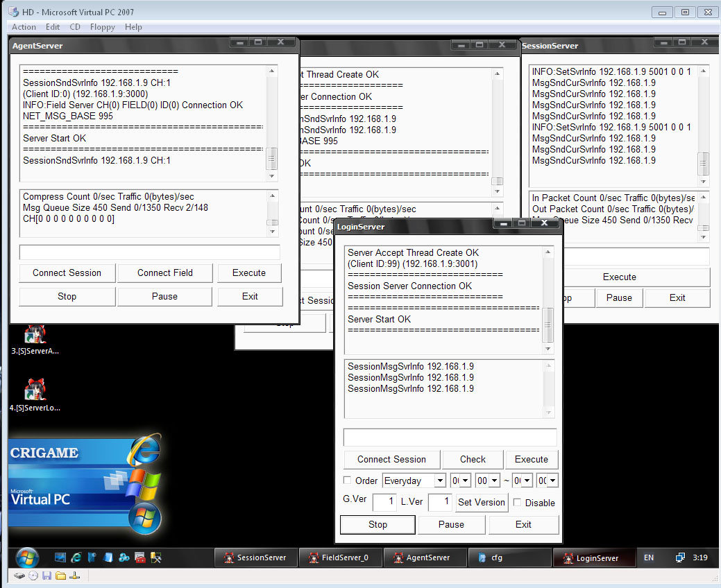Select the 3.[S]ServerA... desktop shortcut
Screen dimensions: 721x588
coord(35,340)
